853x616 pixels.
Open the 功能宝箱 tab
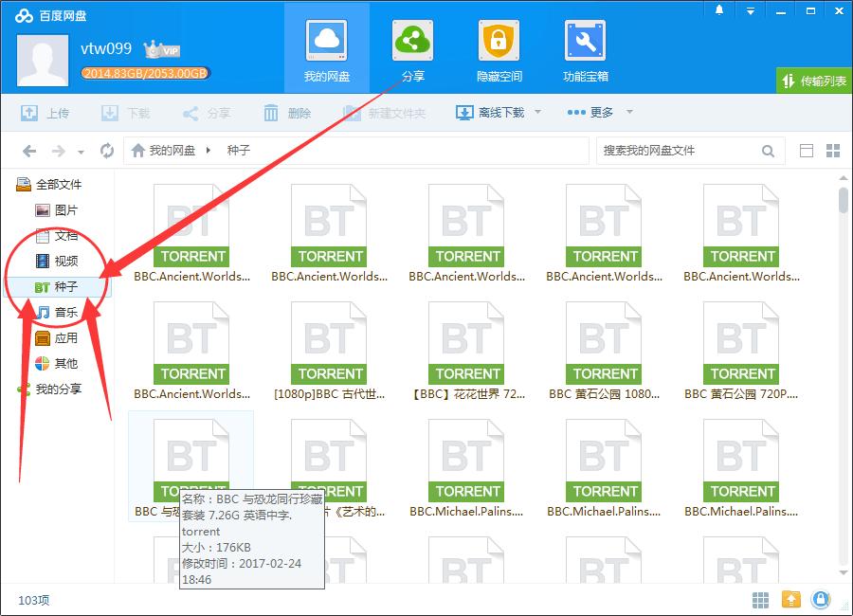click(x=586, y=49)
